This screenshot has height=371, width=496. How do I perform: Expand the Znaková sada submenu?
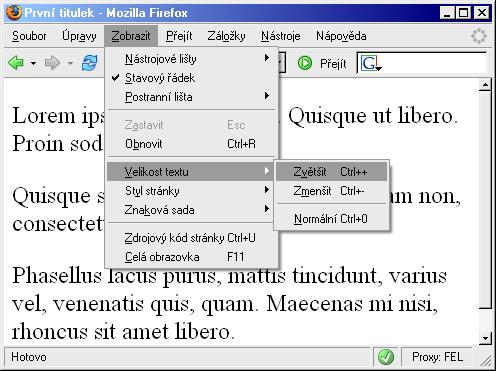191,210
